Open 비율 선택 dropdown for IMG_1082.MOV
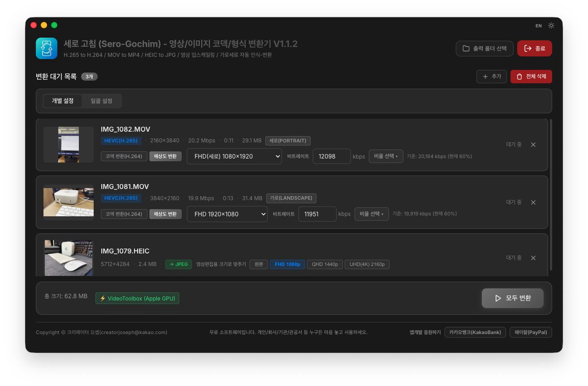 coord(386,156)
